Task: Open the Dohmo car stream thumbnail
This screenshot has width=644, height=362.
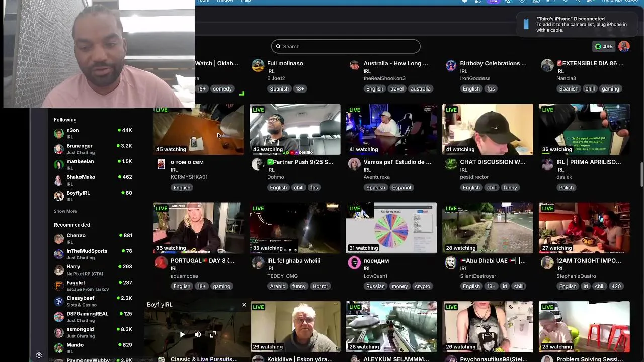Action: coord(295,129)
